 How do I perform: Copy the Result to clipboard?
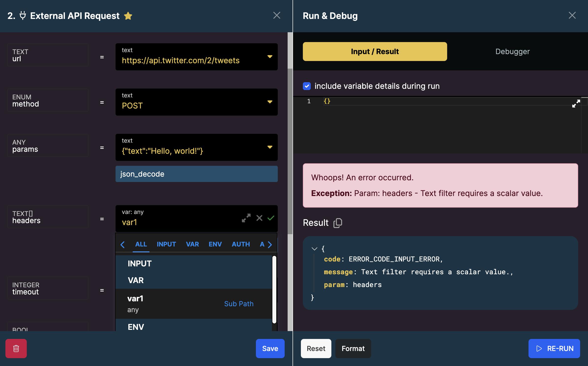pos(338,223)
